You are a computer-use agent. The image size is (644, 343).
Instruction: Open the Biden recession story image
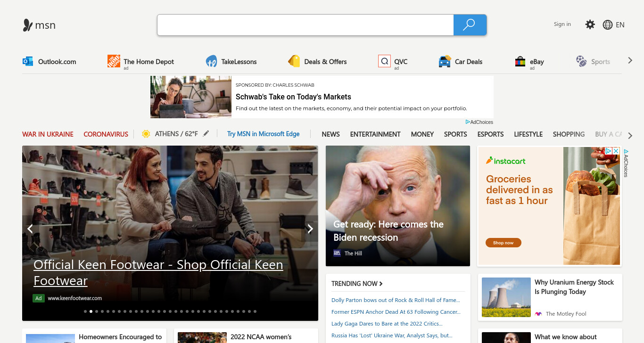(398, 206)
